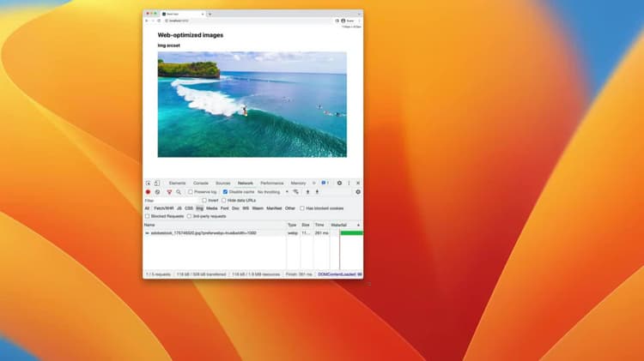Image resolution: width=644 pixels, height=361 pixels.
Task: Go back using browser back arrow
Action: pyautogui.click(x=147, y=21)
